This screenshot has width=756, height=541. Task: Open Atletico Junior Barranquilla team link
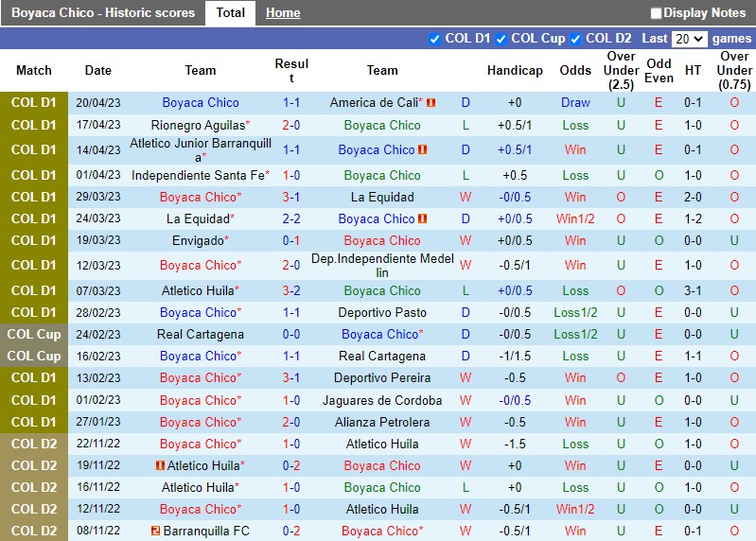201,149
